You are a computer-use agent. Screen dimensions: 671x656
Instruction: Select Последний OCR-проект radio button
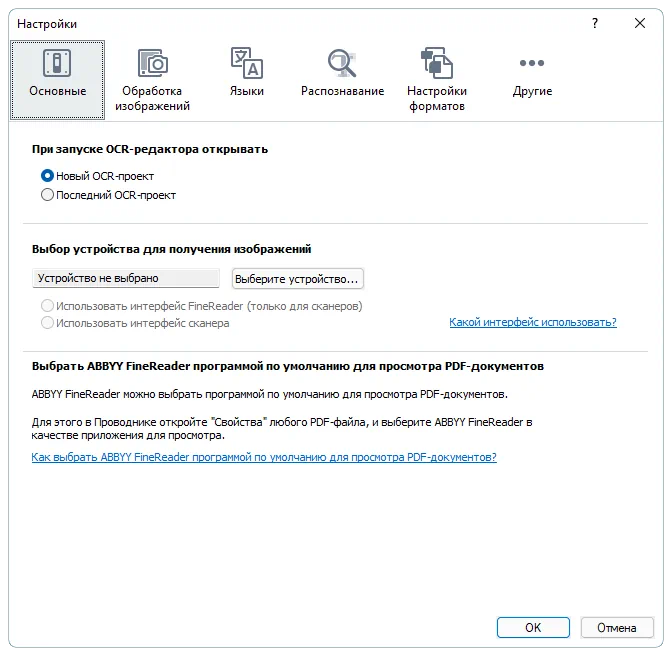pos(47,195)
